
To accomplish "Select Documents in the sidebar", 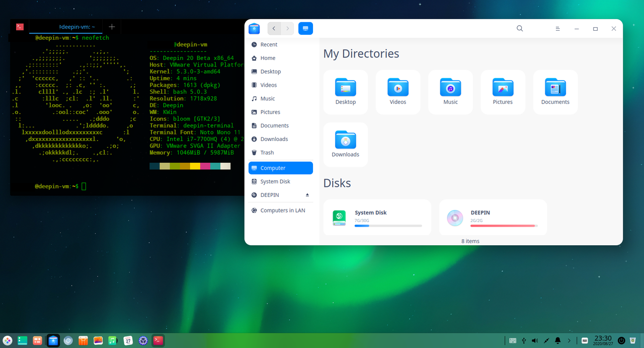I will click(281, 125).
